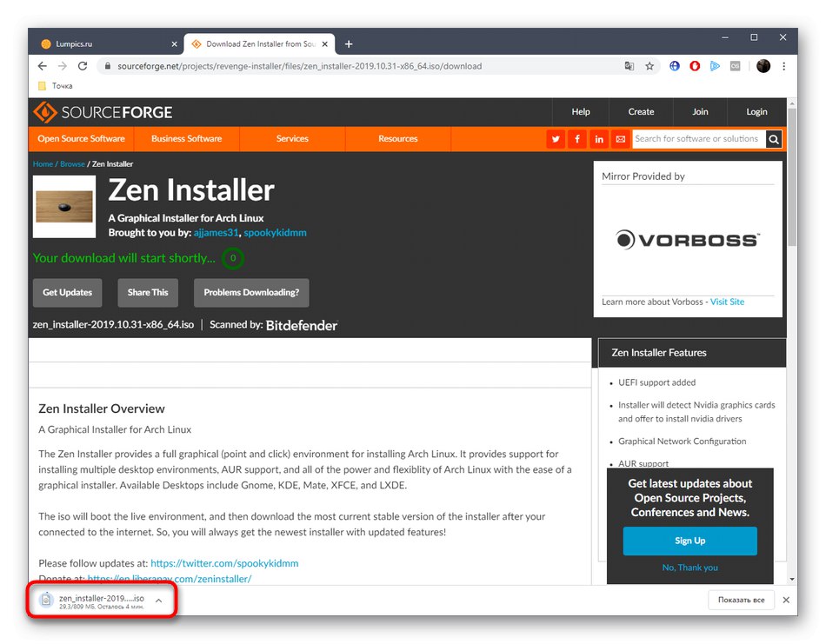Focus the Search for software input field

tap(698, 139)
